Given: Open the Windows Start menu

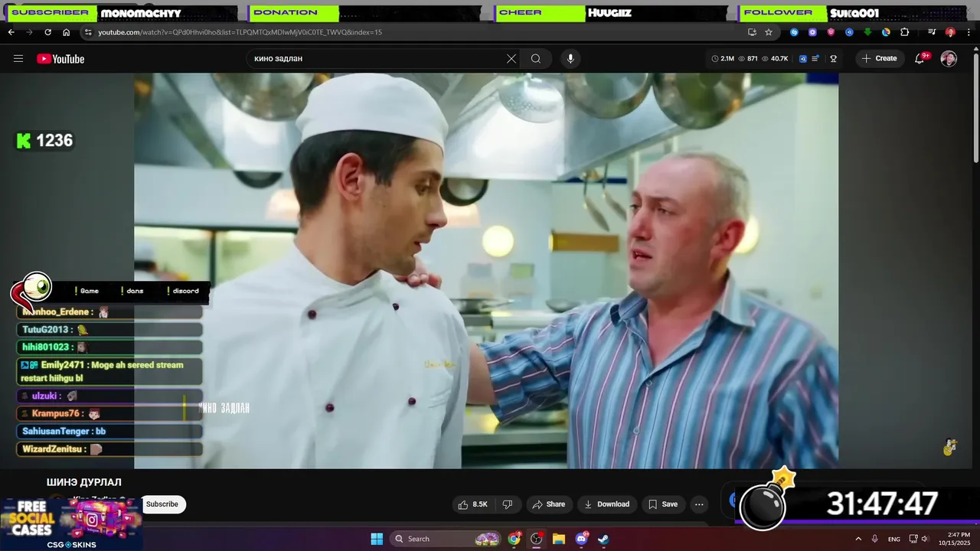Looking at the screenshot, I should (x=377, y=539).
